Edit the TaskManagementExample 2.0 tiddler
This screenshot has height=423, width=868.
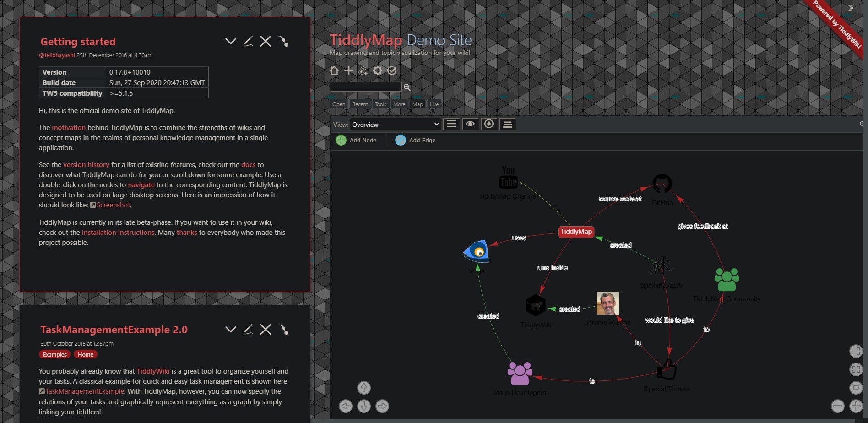click(x=248, y=329)
